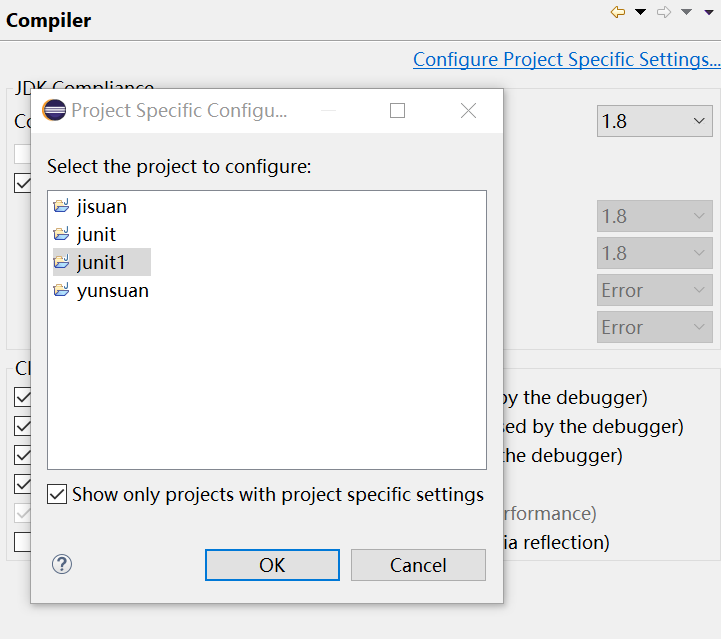Click the junit1 project folder icon

(62, 263)
